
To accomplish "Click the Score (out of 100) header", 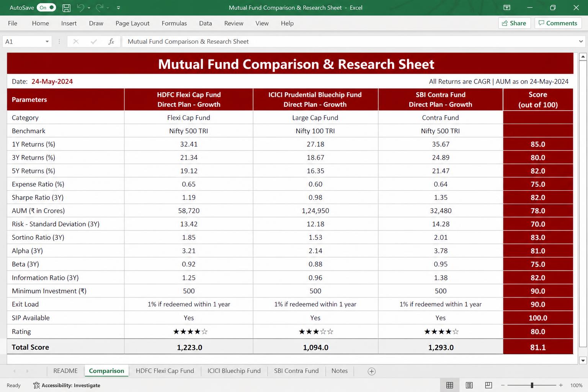I will tap(538, 100).
